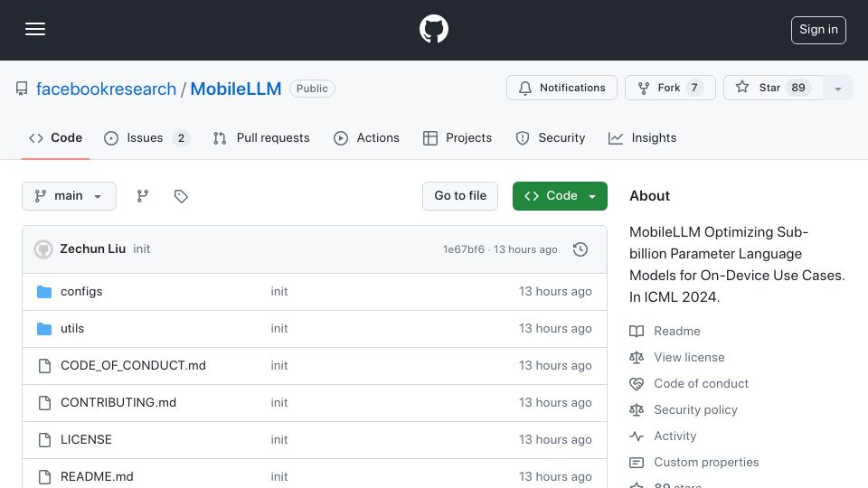Viewport: 868px width, 488px height.
Task: Open the Security tab
Action: click(551, 137)
